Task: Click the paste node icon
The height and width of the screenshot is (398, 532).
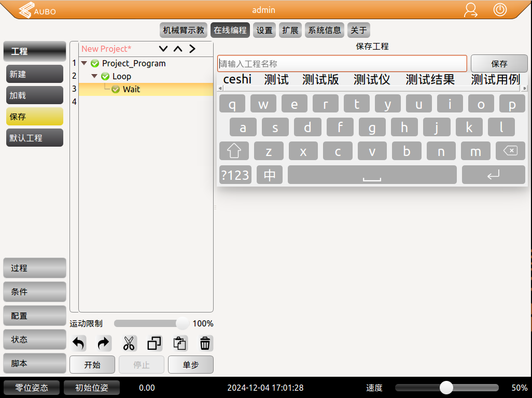Action: 179,343
